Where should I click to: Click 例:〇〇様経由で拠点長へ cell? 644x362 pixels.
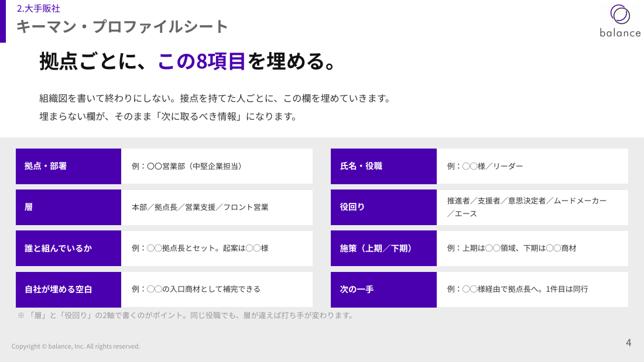pos(532,289)
